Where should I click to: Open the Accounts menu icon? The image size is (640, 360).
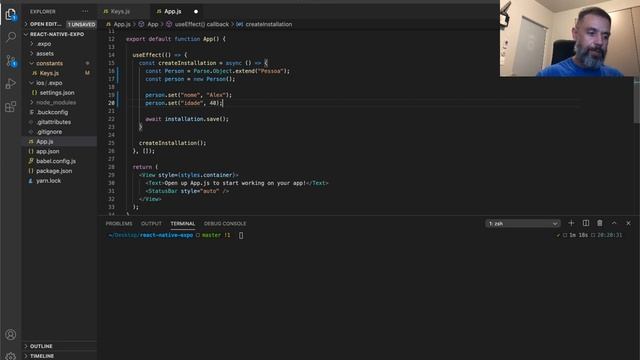pos(11,335)
